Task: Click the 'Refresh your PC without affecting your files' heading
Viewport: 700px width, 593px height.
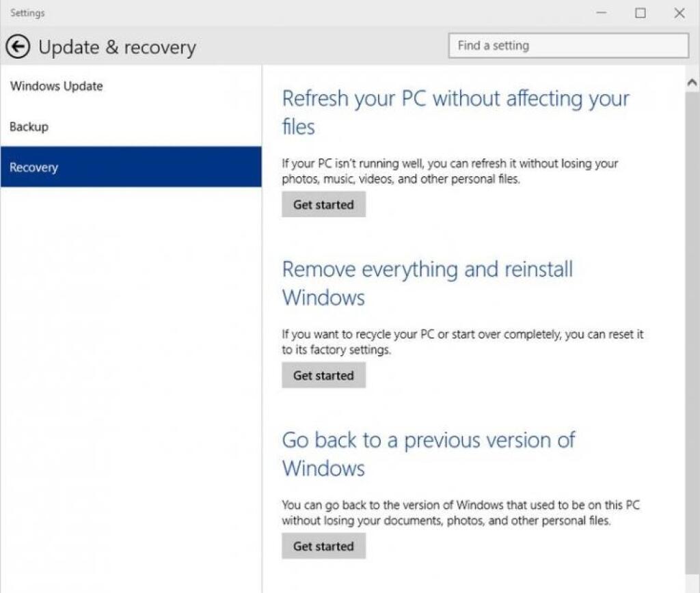Action: point(456,112)
